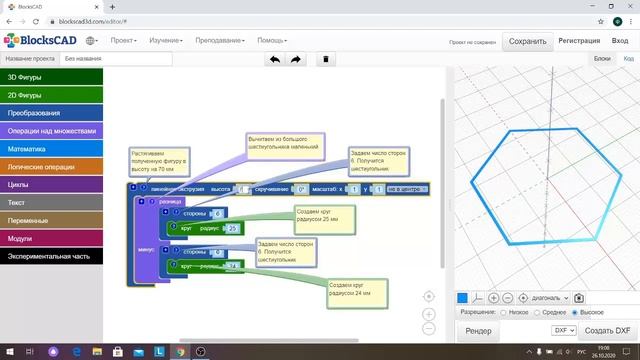This screenshot has width=640, height=360.
Task: Open the DXF export format dropdown
Action: 564,330
